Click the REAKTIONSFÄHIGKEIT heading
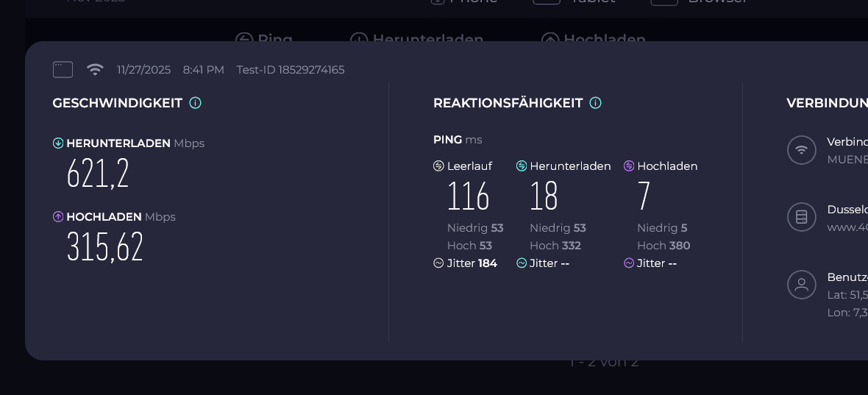The image size is (868, 395). pos(508,103)
